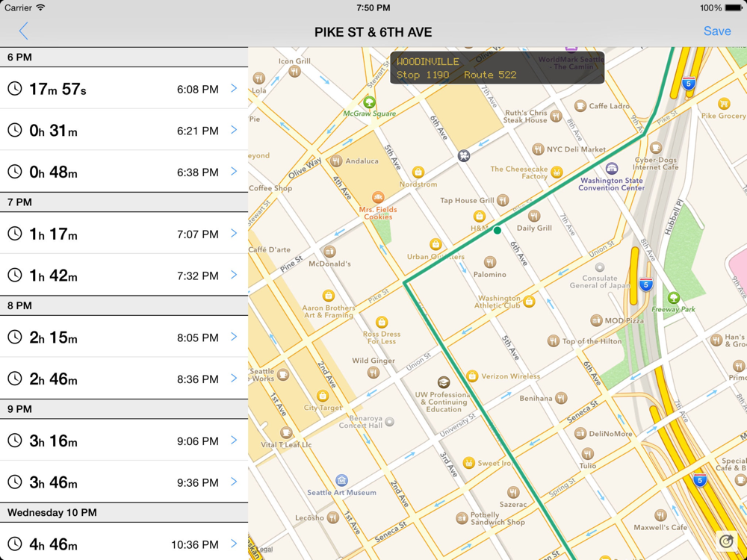The width and height of the screenshot is (747, 560).
Task: Tap the Nordstrom shopping bag icon
Action: 418,172
